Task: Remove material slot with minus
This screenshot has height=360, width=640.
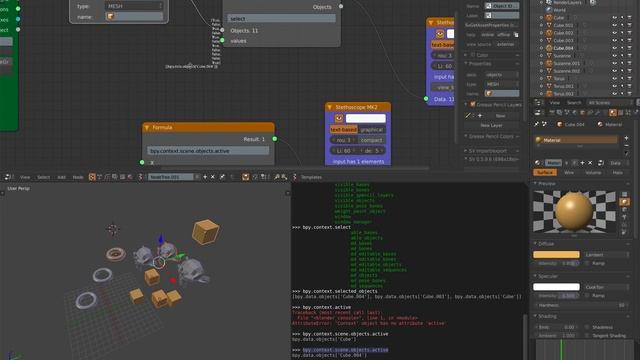Action: tap(627, 146)
